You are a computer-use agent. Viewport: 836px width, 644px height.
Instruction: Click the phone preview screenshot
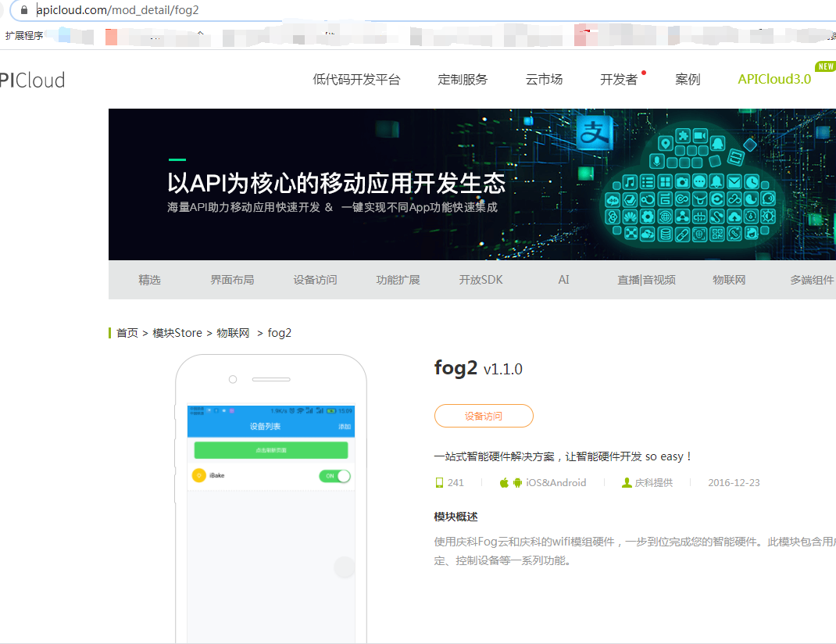click(271, 524)
